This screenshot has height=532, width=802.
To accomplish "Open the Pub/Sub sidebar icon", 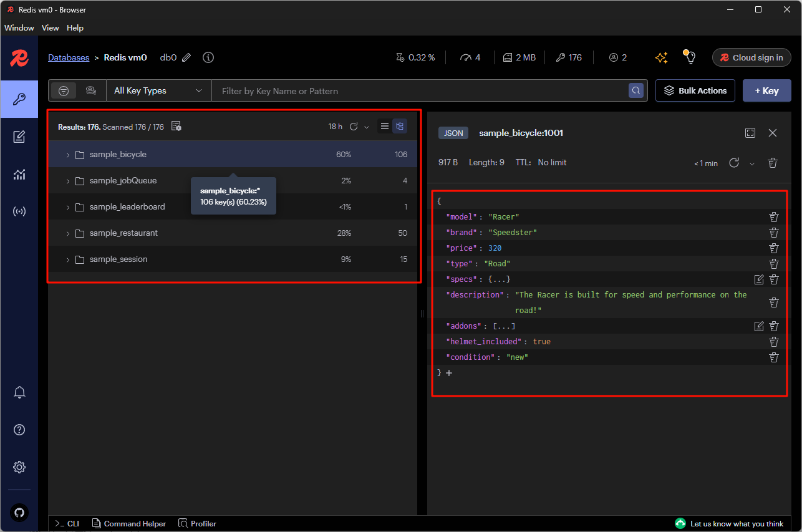I will click(x=19, y=211).
